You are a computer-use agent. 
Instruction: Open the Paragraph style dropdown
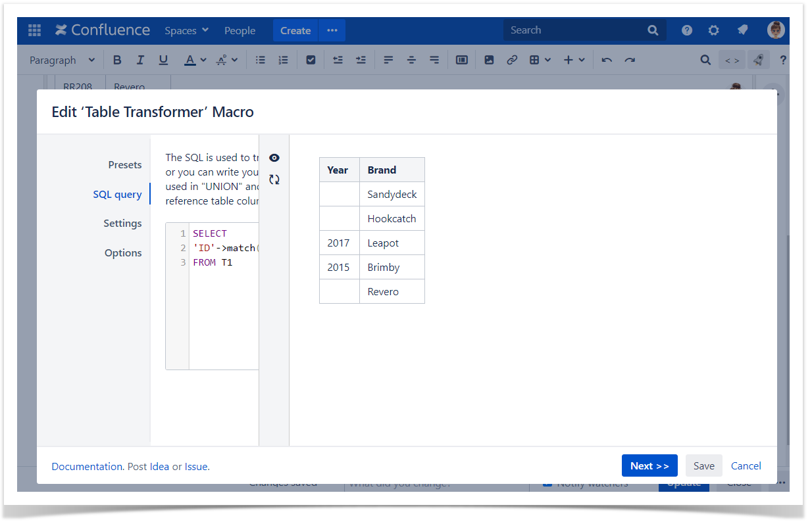pos(62,60)
